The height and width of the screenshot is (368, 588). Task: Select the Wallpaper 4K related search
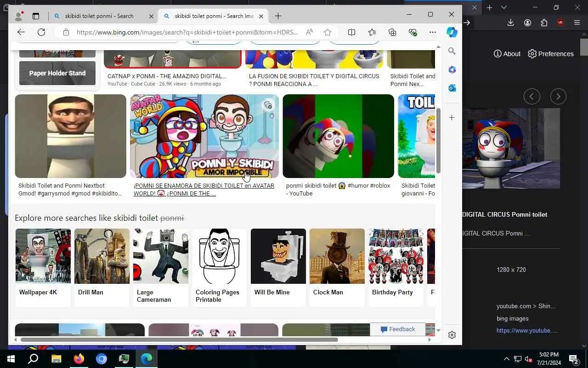pos(43,268)
